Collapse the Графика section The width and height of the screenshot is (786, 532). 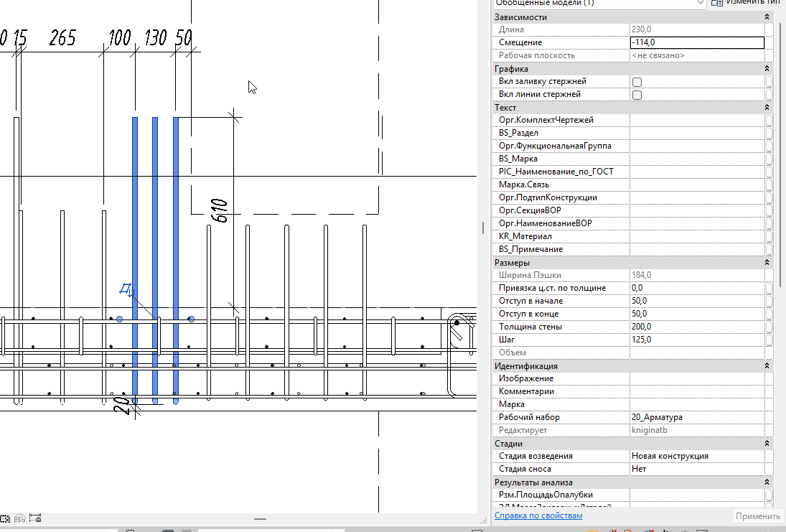click(767, 69)
